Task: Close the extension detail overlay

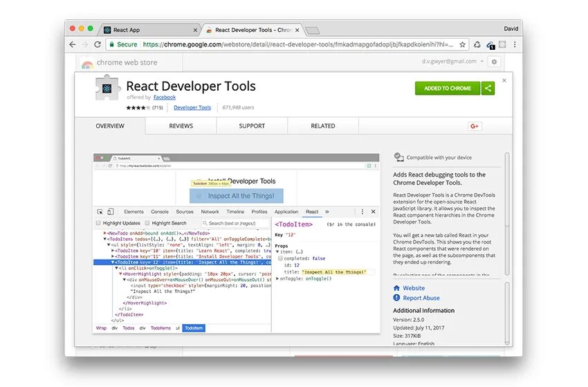Action: coord(504,80)
